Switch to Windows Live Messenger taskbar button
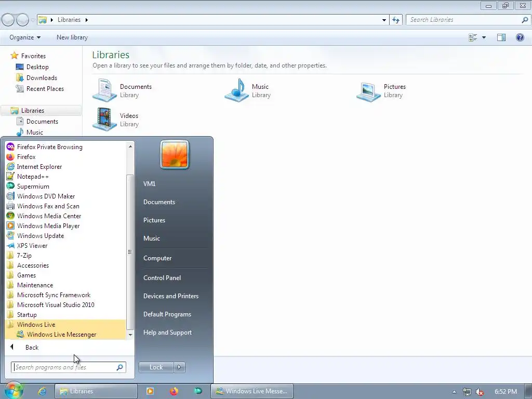532x399 pixels. (252, 391)
